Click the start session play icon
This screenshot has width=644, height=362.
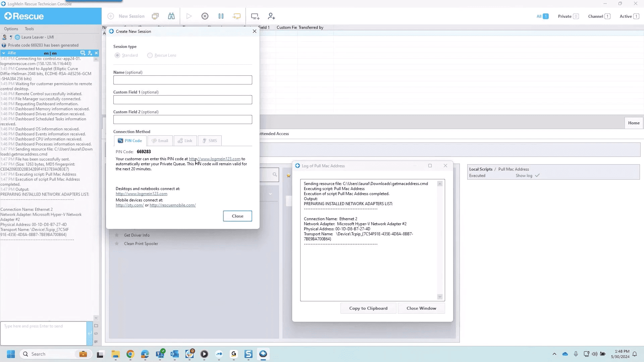(189, 16)
